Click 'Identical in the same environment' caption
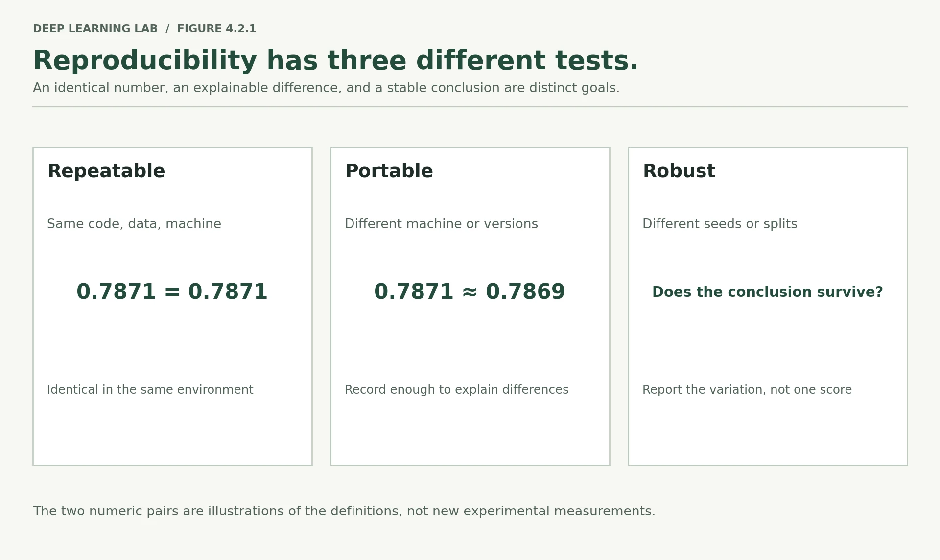940x560 pixels. pyautogui.click(x=150, y=390)
